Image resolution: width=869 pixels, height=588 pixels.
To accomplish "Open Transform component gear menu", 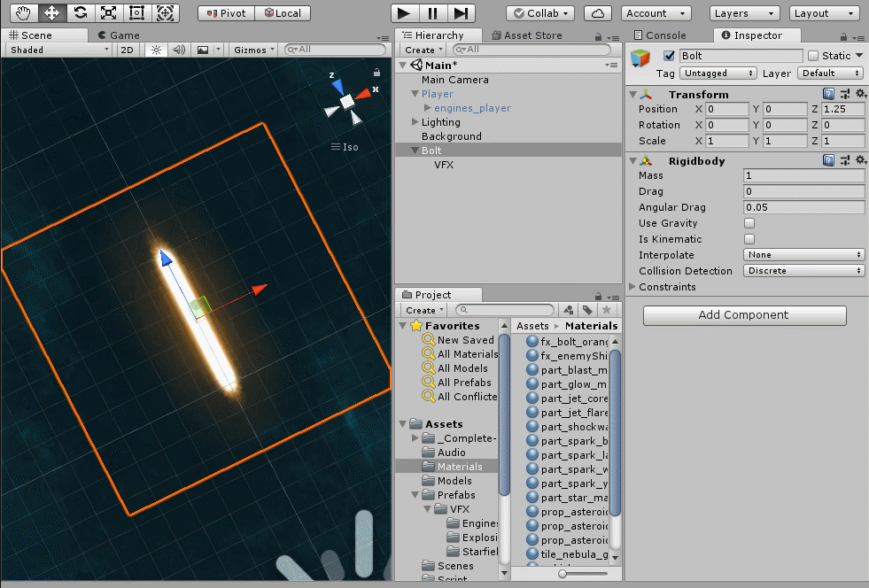I will click(861, 94).
